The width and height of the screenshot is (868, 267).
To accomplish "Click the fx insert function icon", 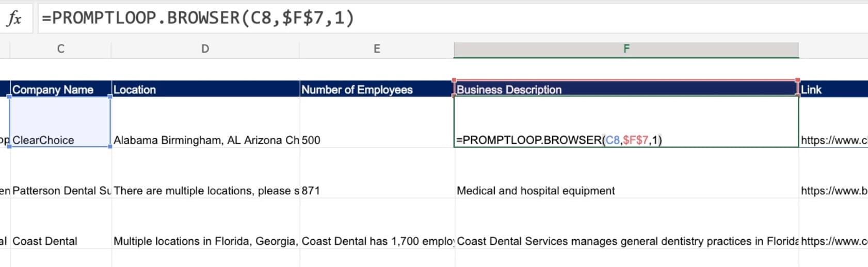I will [14, 19].
